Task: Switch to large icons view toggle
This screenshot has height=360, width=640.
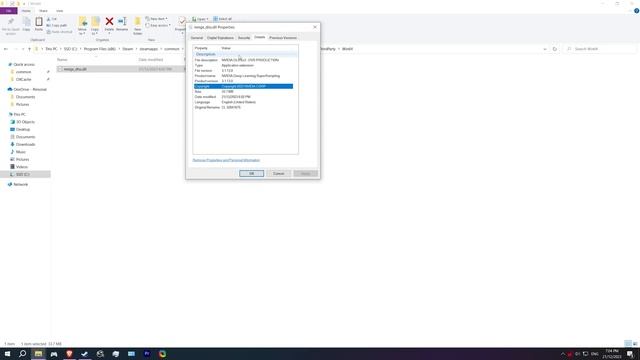Action: 635,344
